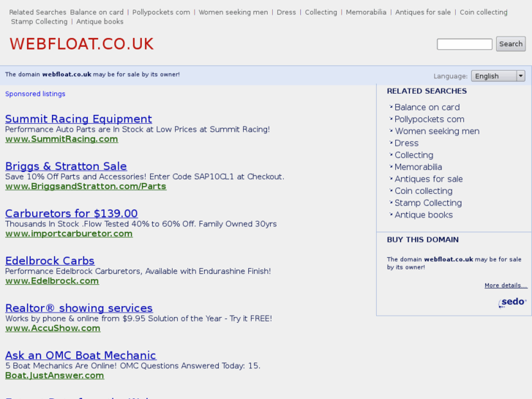
Task: Open Briggs & Stratton Sale listing
Action: pos(66,166)
